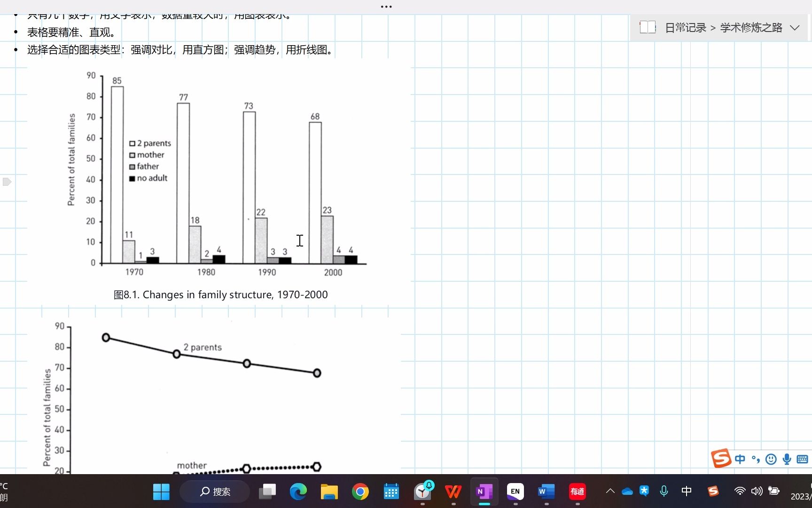Viewport: 812px width, 508px height.
Task: Toggle Sogou punctuation mode button
Action: click(x=756, y=459)
